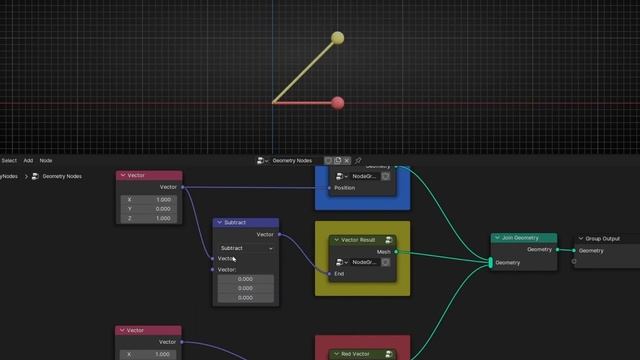Select the top Vector node header

pos(149,175)
